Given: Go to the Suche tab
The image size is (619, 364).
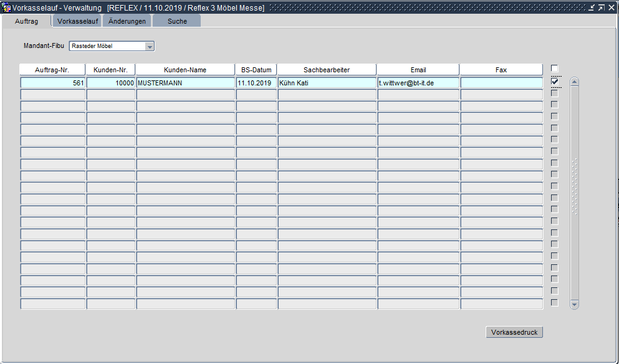Looking at the screenshot, I should tap(177, 21).
